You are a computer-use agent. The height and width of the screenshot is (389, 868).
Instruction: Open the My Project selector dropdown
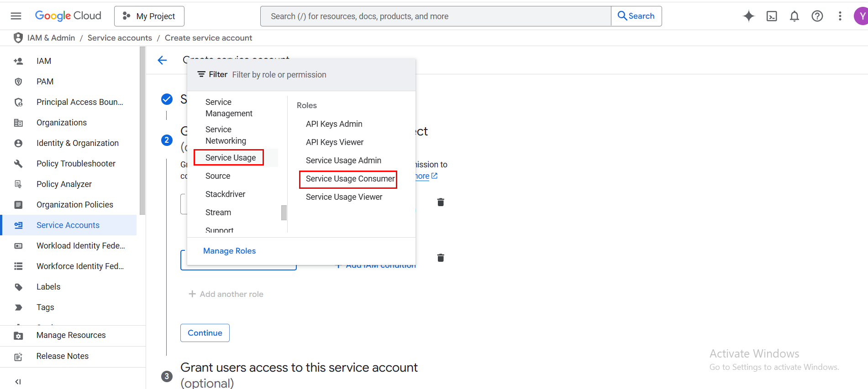pos(149,16)
